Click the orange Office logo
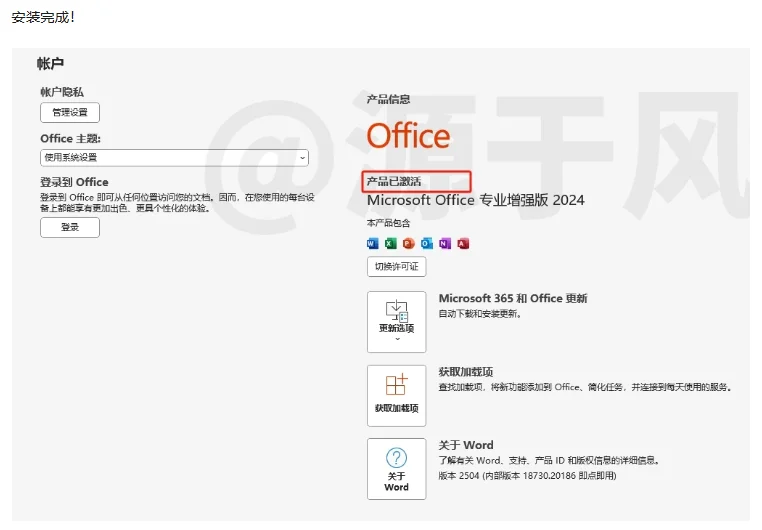The image size is (762, 530). [408, 136]
